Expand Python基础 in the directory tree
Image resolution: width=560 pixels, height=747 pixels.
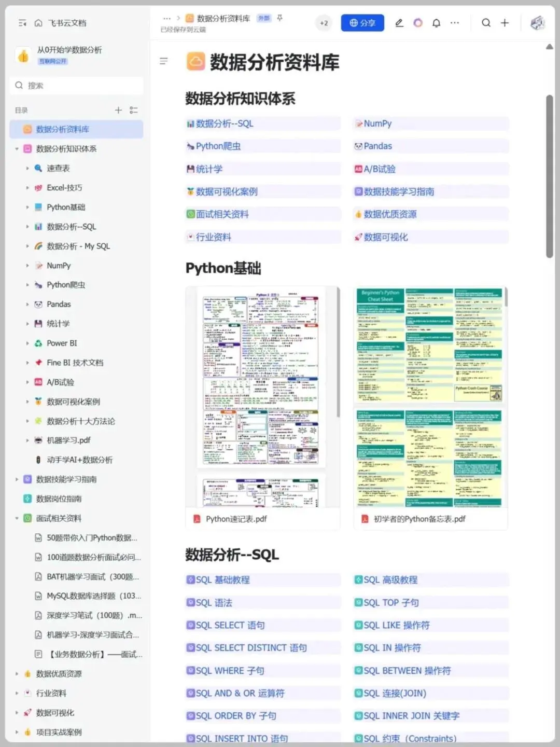click(x=28, y=207)
